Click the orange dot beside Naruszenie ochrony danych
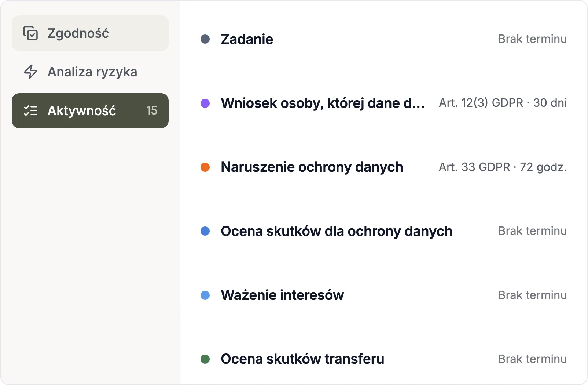The image size is (588, 385). [x=205, y=167]
